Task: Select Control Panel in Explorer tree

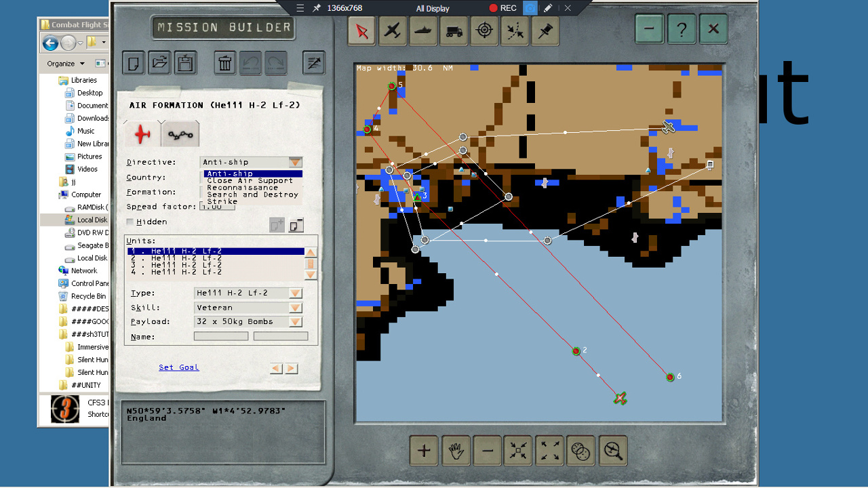Action: [83, 283]
